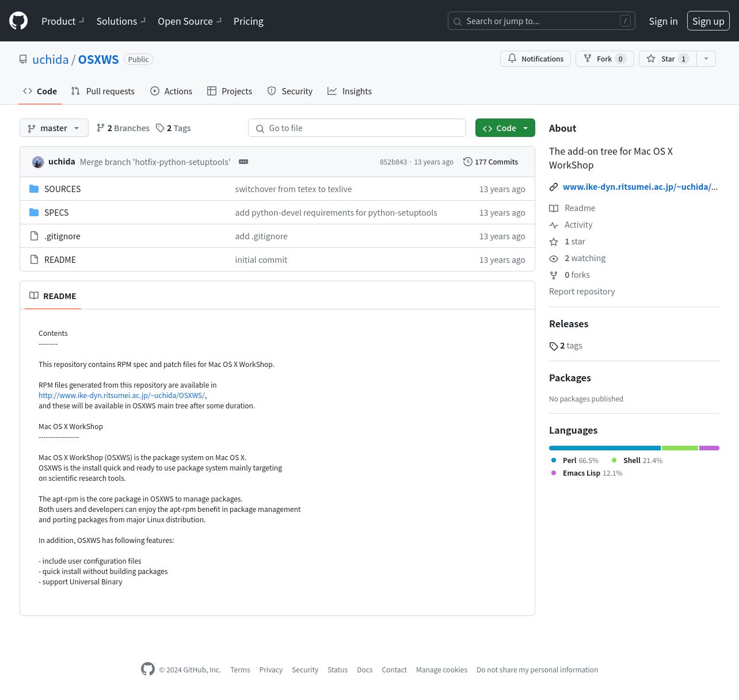Open the uchida owner link
739x700 pixels.
click(x=50, y=59)
